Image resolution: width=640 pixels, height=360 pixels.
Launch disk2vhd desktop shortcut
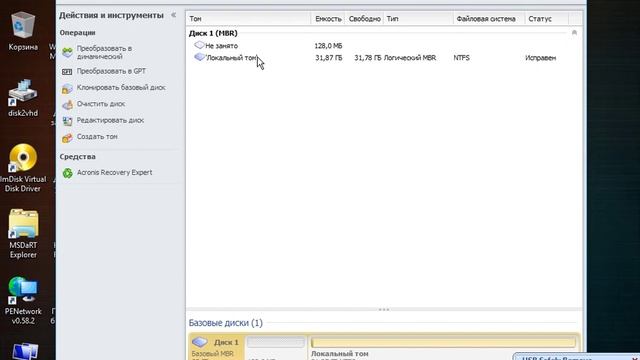pos(23,98)
